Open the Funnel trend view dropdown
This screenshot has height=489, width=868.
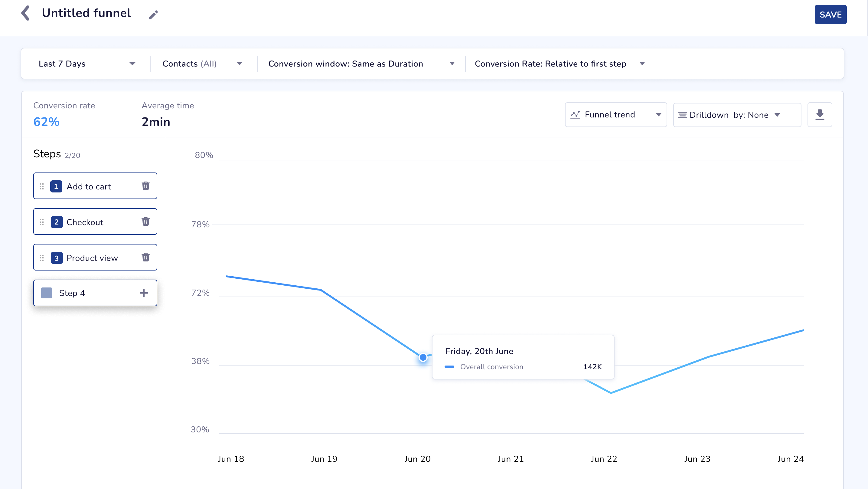click(x=616, y=115)
